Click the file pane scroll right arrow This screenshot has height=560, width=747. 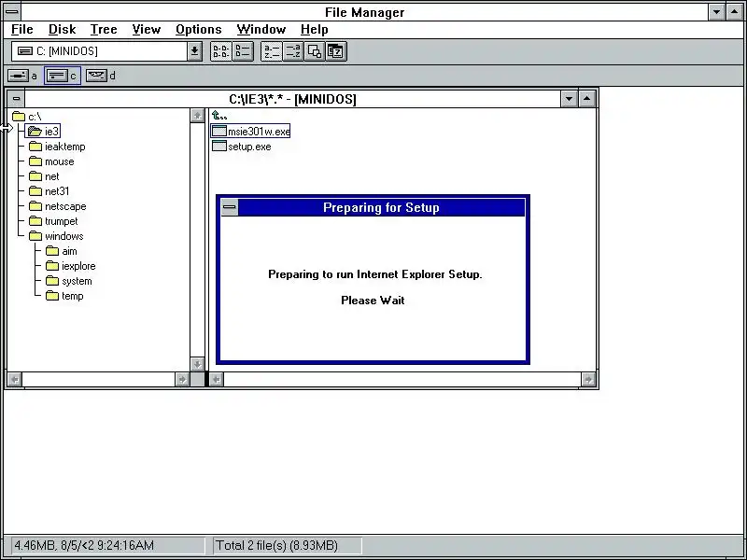[x=588, y=380]
